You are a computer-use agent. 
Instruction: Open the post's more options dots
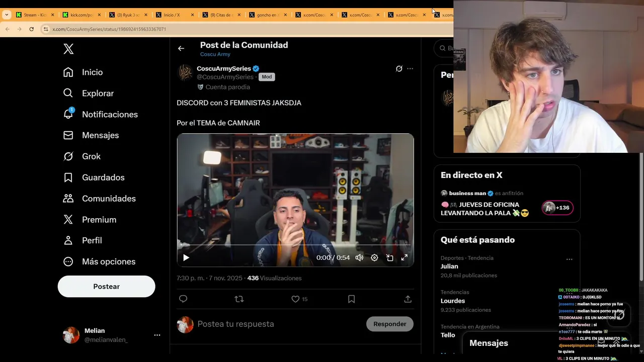pyautogui.click(x=410, y=68)
